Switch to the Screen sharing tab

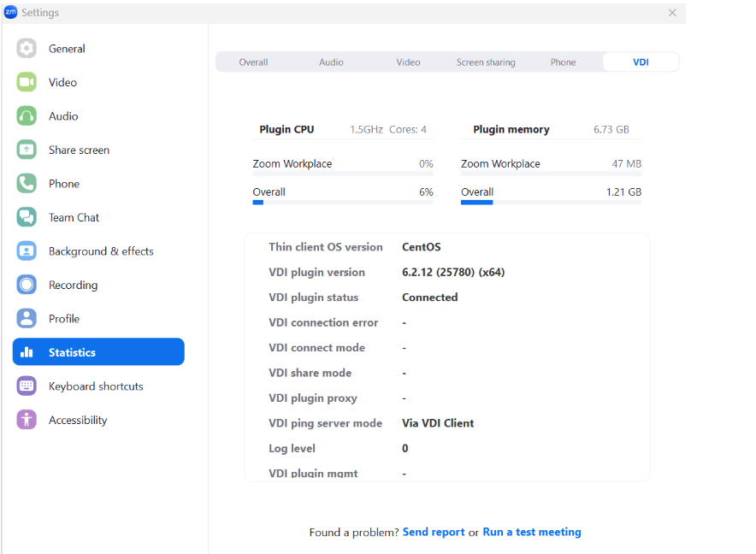point(486,62)
